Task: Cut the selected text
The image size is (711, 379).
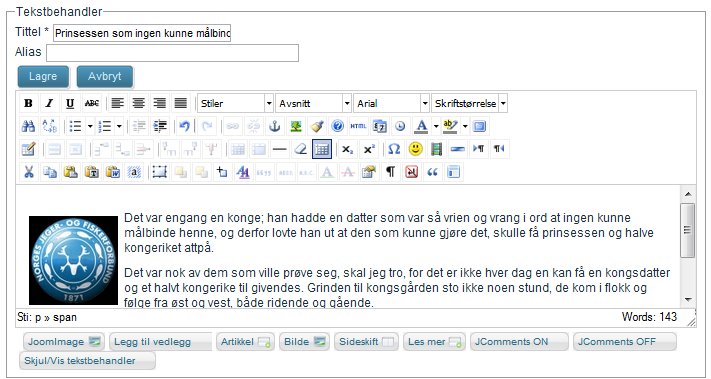Action: click(x=29, y=172)
